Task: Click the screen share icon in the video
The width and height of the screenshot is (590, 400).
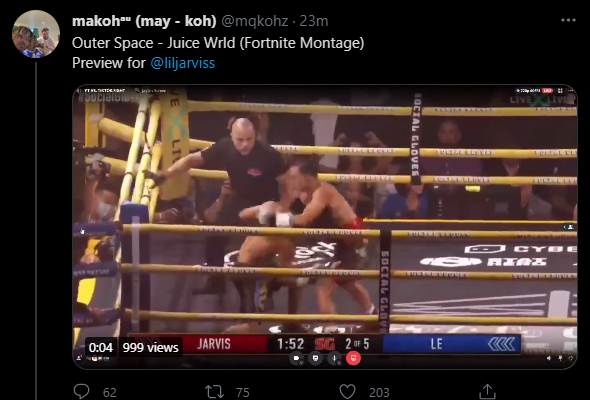Action: tap(315, 358)
